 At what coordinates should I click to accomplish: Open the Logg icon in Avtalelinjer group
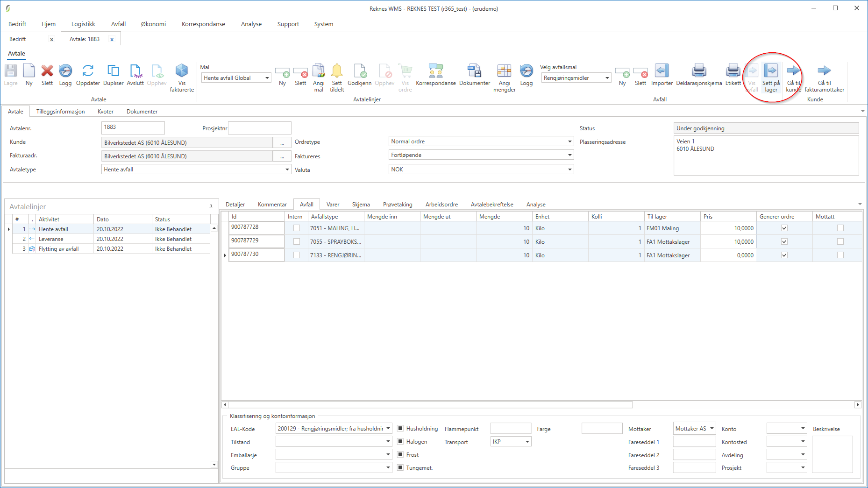pyautogui.click(x=526, y=75)
